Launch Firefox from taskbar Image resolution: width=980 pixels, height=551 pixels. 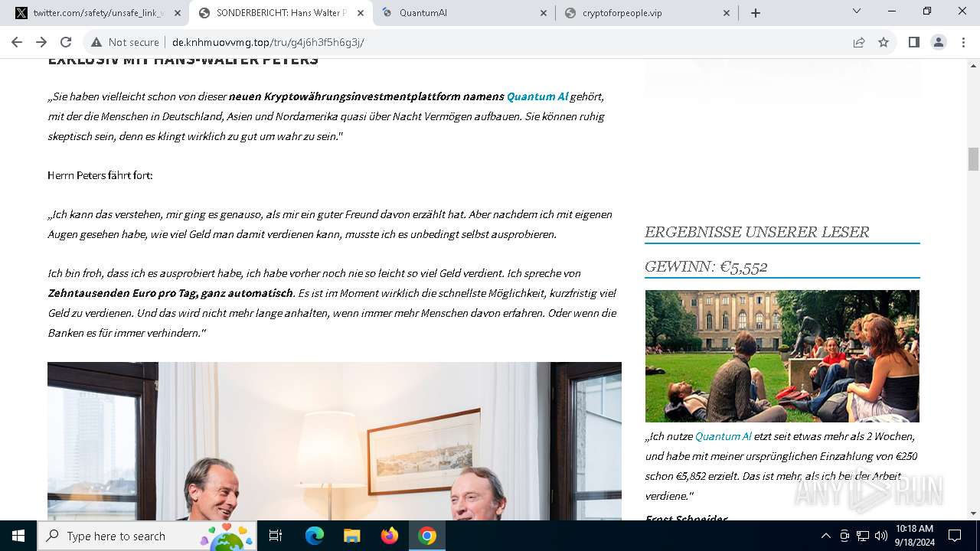(x=390, y=536)
